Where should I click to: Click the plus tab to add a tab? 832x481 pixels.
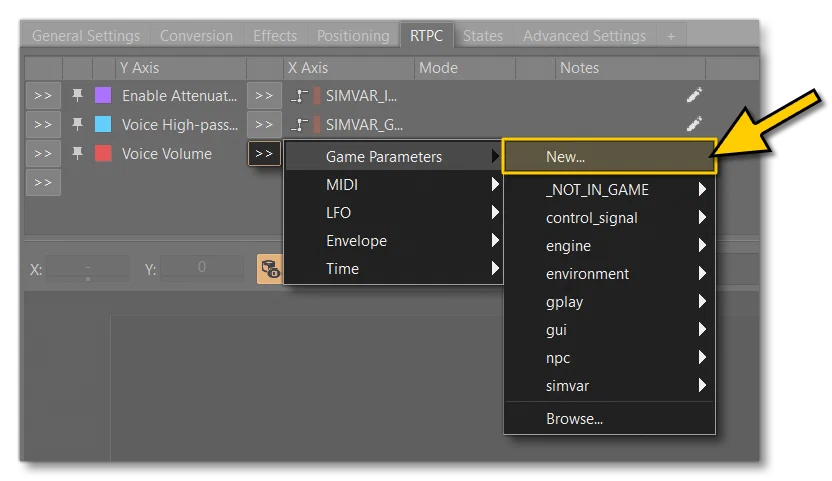[x=671, y=36]
